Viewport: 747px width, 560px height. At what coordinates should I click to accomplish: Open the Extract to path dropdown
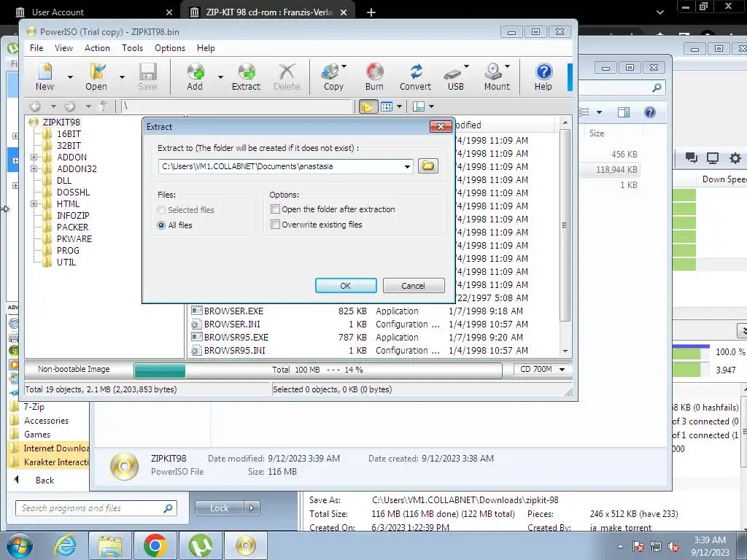coord(407,167)
